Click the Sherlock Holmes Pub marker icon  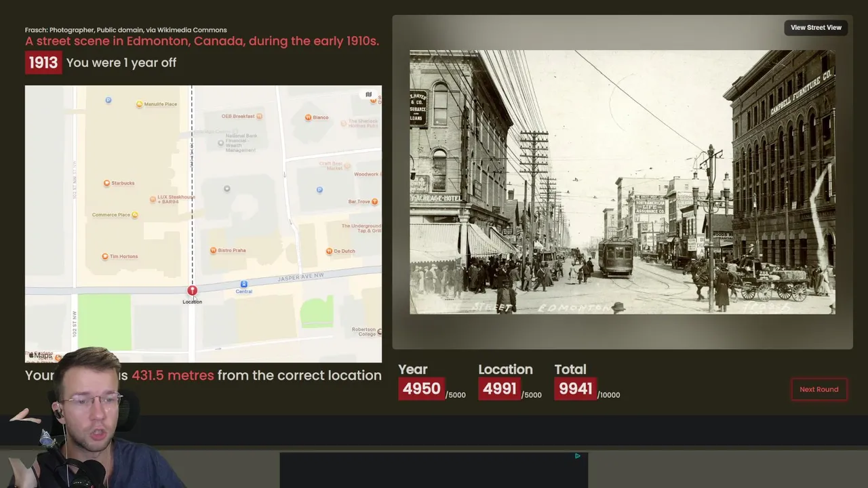pyautogui.click(x=343, y=123)
